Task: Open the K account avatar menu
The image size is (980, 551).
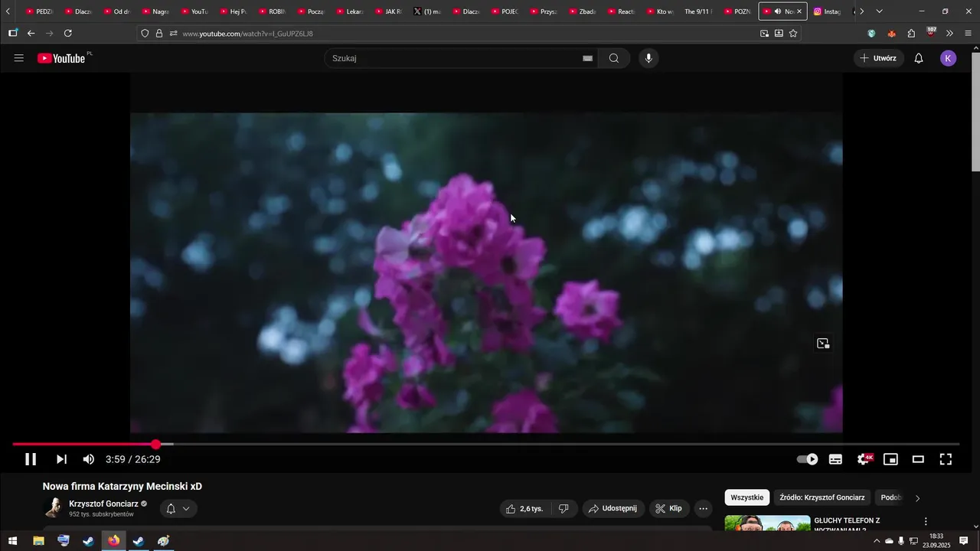Action: (949, 58)
